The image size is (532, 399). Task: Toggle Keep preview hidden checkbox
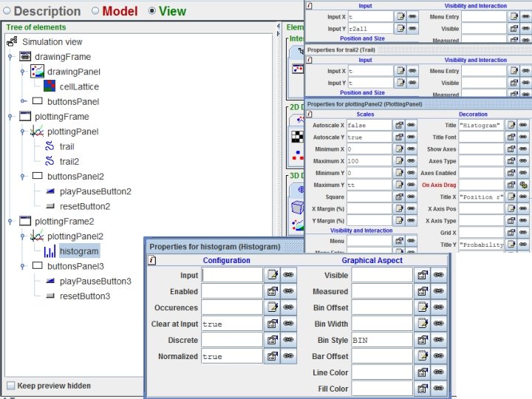[11, 386]
